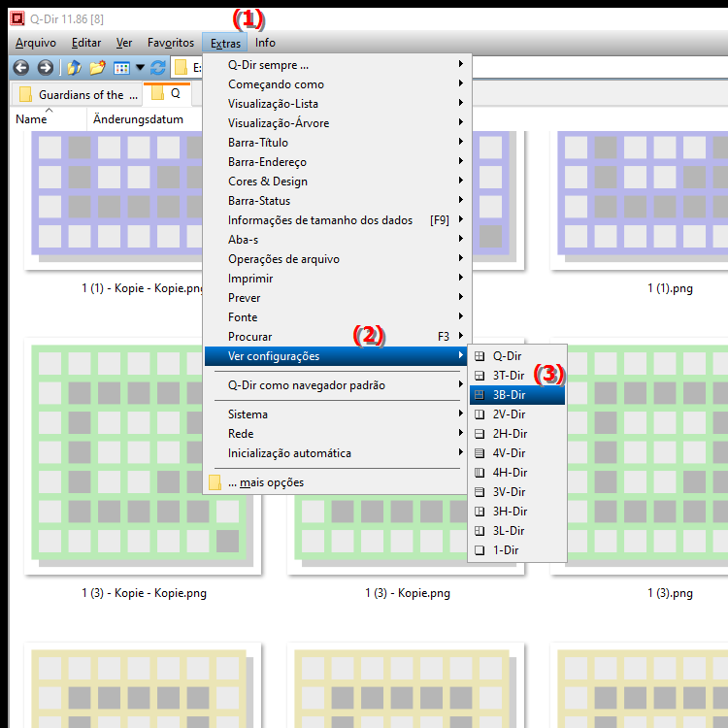Click the 3H-Dir layout icon
Viewport: 728px width, 728px height.
[480, 512]
